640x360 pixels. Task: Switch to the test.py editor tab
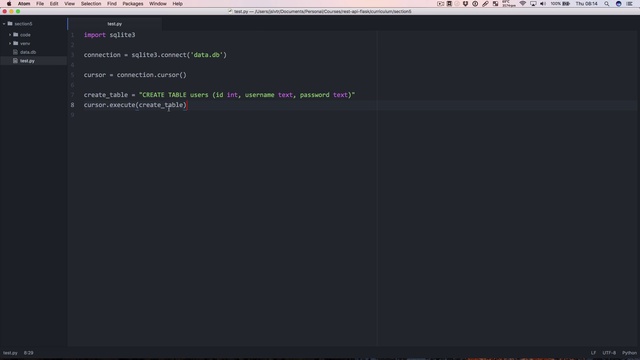[x=115, y=24]
